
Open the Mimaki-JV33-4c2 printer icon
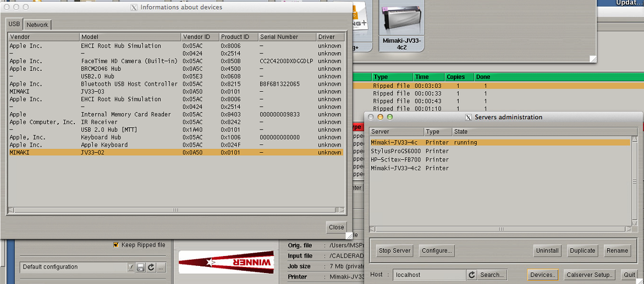click(x=401, y=25)
